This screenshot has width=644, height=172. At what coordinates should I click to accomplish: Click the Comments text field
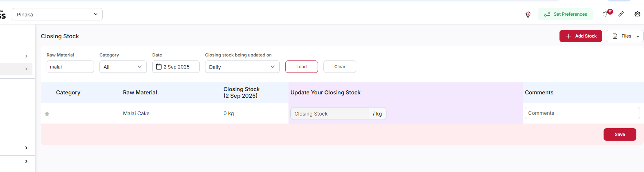click(x=582, y=113)
